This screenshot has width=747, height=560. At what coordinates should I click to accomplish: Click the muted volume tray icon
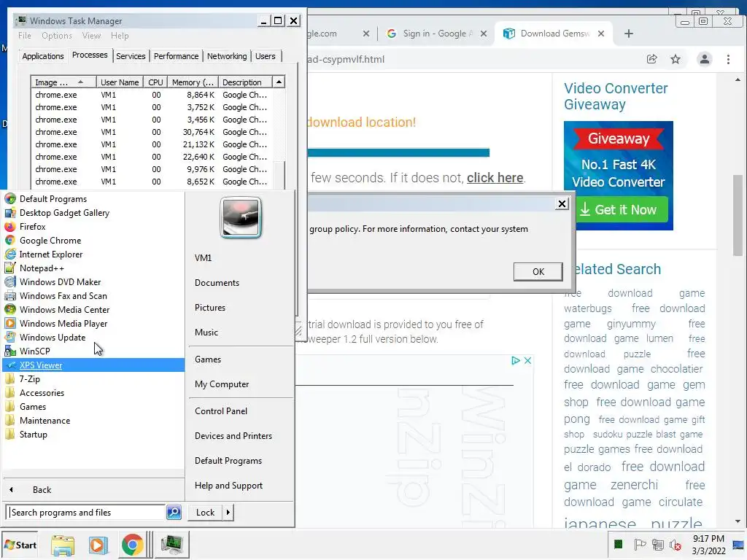point(675,545)
